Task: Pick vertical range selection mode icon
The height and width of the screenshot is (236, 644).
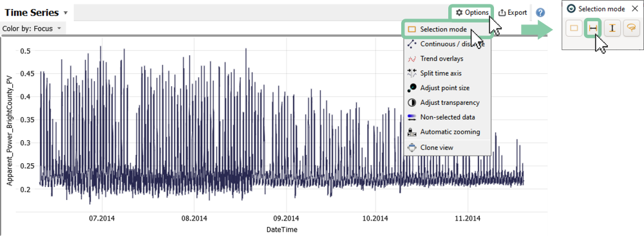Action: tap(612, 28)
